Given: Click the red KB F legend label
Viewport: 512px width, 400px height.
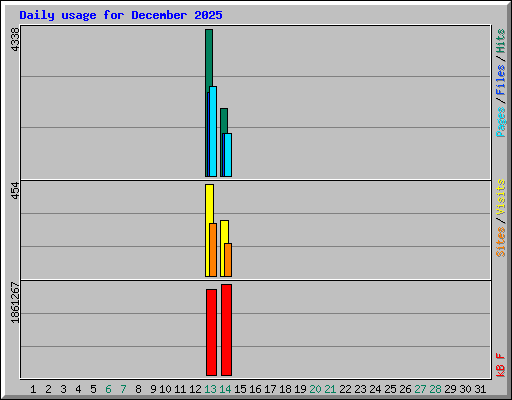Looking at the screenshot, I should (x=501, y=365).
